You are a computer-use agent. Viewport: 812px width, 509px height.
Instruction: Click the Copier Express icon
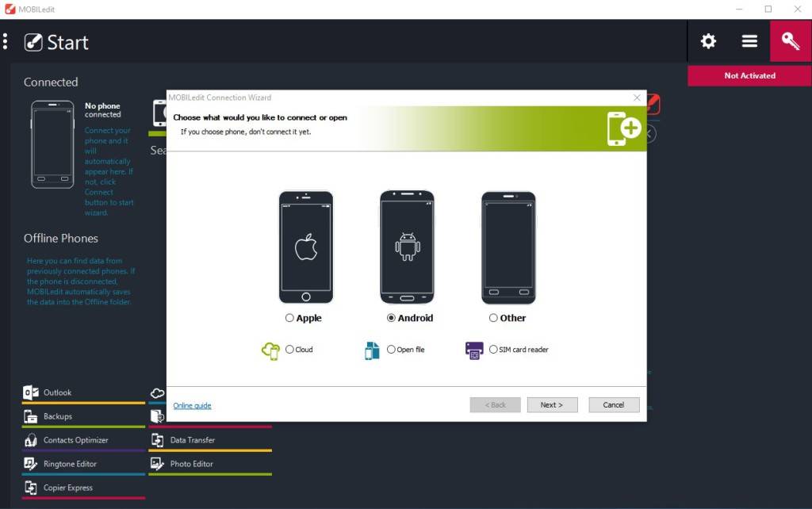coord(31,488)
